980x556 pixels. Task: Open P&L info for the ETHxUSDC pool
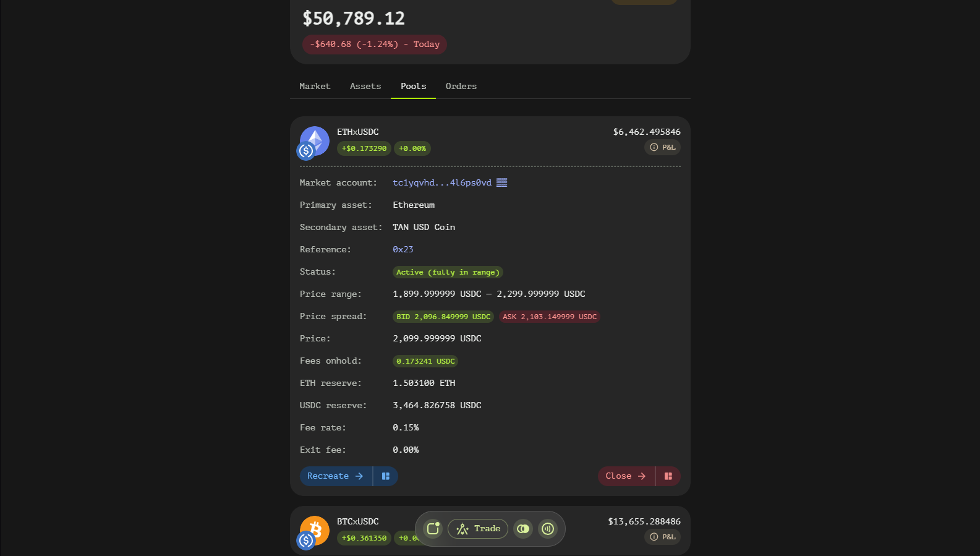click(x=662, y=147)
